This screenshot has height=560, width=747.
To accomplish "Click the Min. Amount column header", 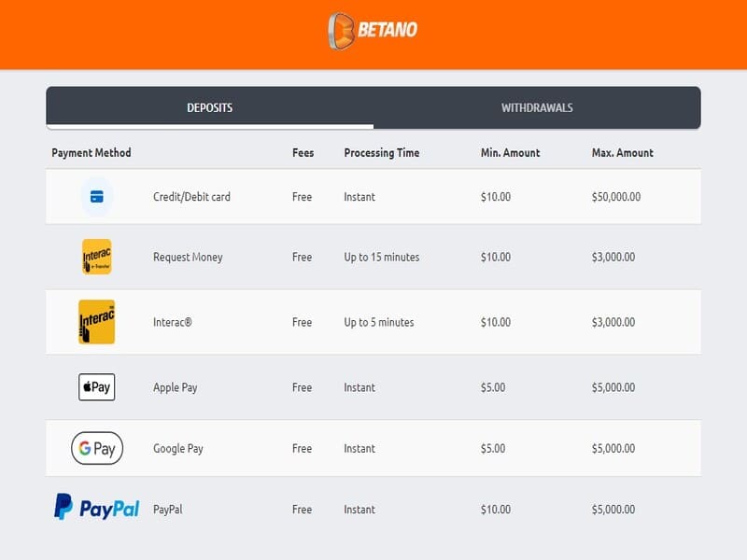I will tap(510, 153).
